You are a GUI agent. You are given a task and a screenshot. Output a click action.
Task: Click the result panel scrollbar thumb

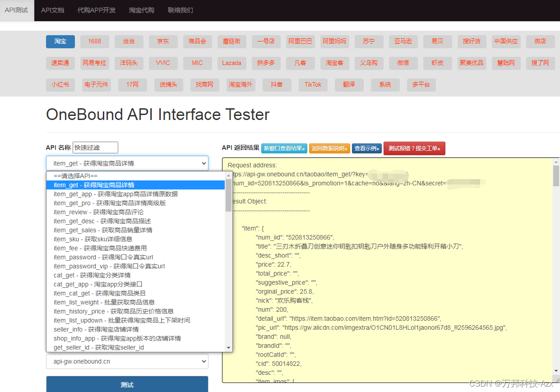click(x=556, y=176)
